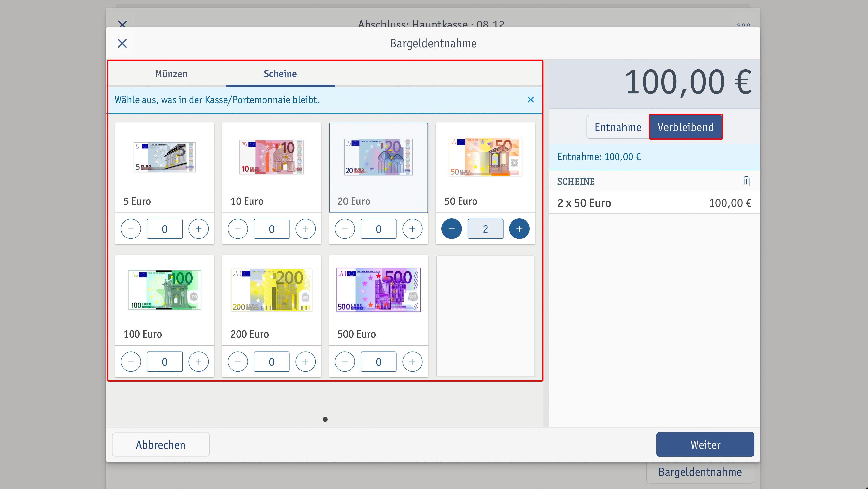Increase the 100 Euro count
The image size is (868, 489).
198,362
